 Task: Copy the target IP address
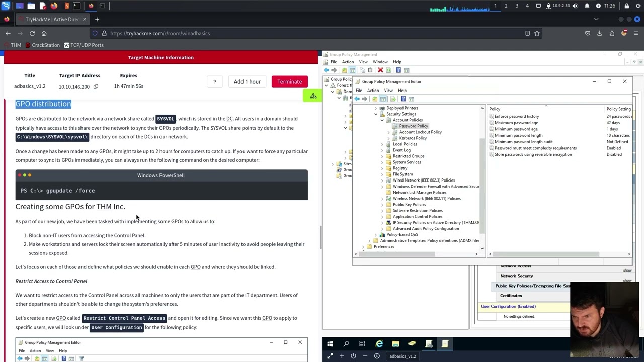pyautogui.click(x=96, y=86)
